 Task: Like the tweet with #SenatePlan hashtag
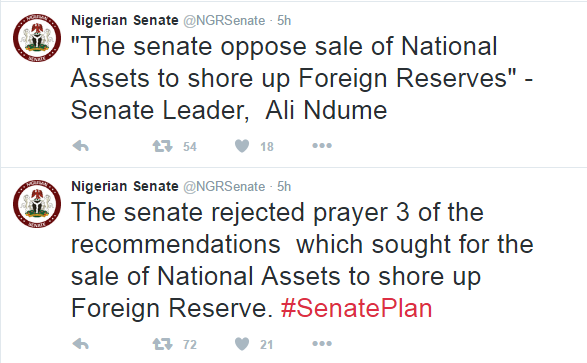pos(242,344)
